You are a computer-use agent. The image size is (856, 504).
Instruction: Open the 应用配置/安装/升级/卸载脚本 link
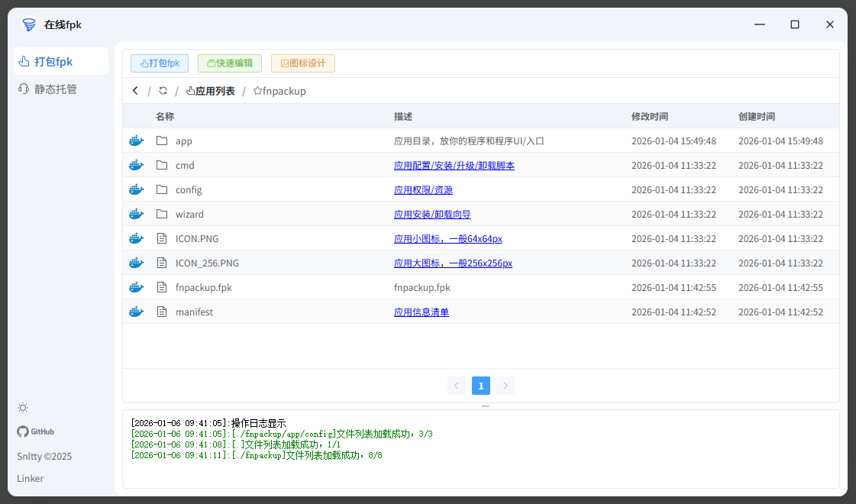(x=454, y=166)
